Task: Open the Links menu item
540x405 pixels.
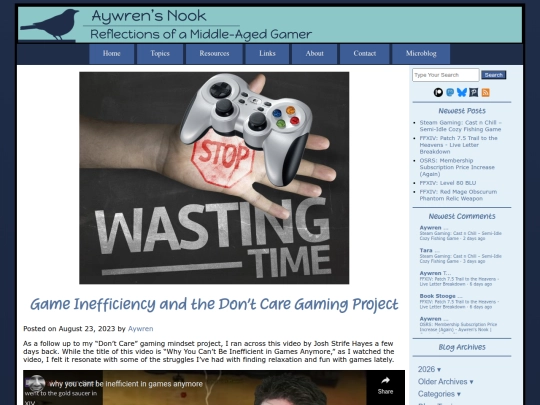Action: tap(267, 54)
